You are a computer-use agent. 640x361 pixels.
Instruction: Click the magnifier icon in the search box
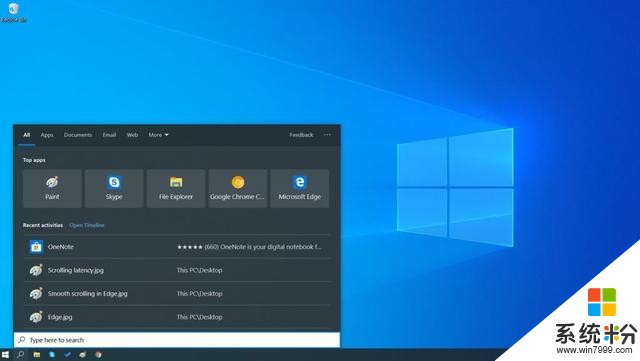tap(22, 340)
